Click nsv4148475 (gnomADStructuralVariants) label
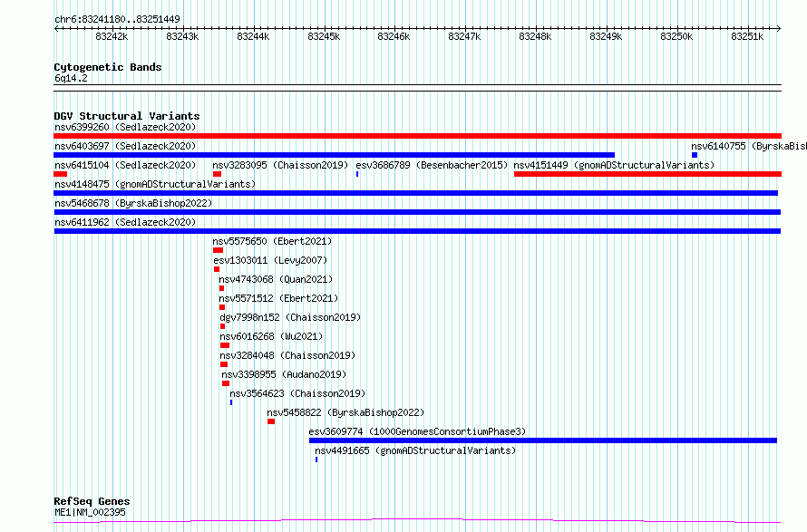807x532 pixels. coord(155,184)
